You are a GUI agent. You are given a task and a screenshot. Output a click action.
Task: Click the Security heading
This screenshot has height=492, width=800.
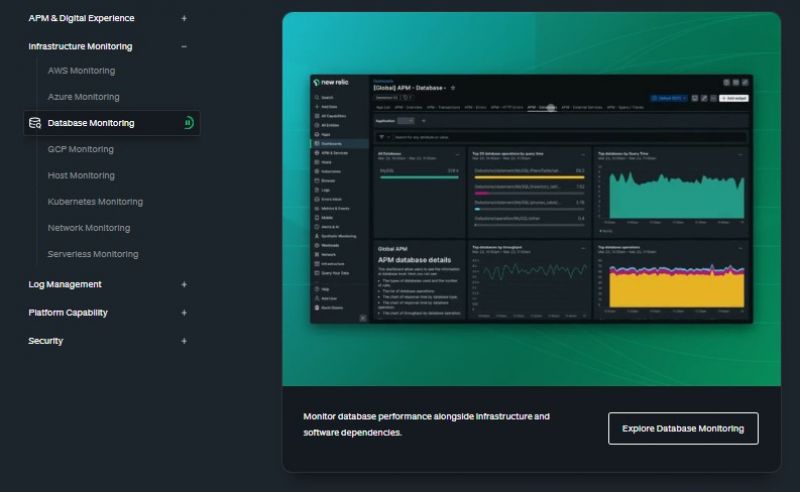[x=45, y=341]
